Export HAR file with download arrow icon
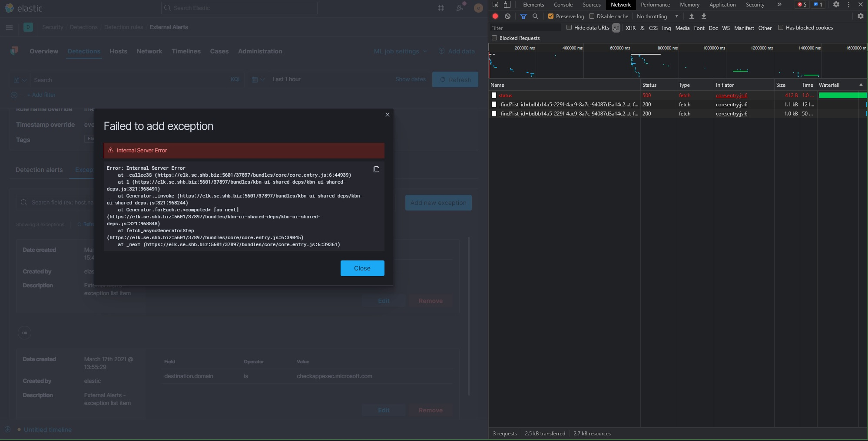868x441 pixels. pyautogui.click(x=704, y=16)
